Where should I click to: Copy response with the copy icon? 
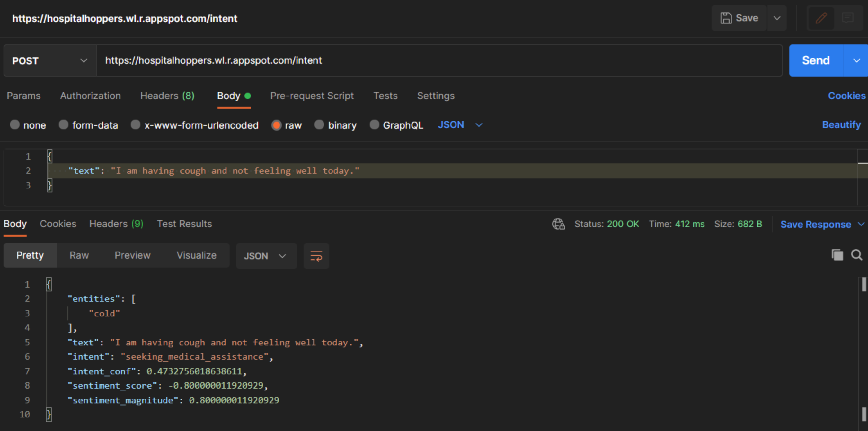tap(837, 255)
